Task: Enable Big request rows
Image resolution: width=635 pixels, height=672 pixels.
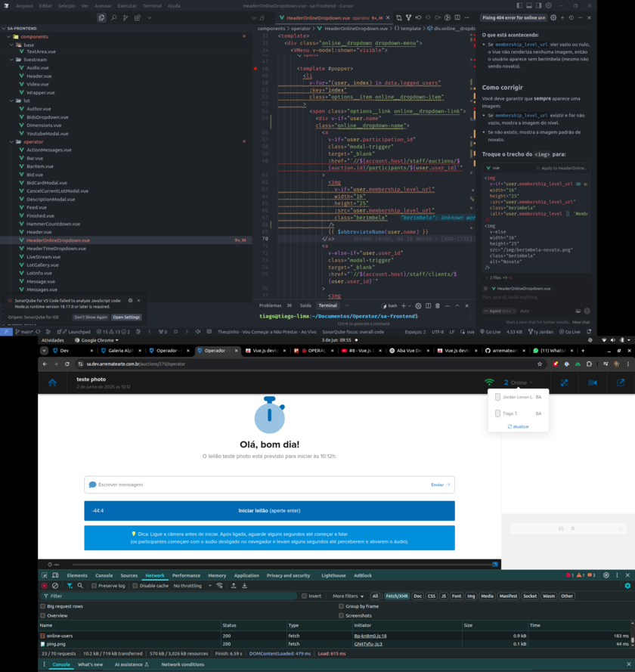Action: (43, 606)
